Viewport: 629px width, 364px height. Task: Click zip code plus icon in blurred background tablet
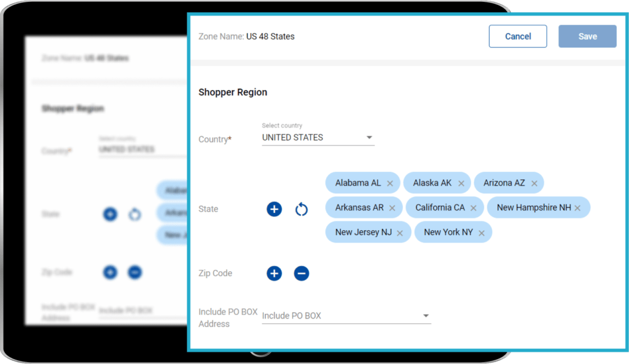click(x=111, y=273)
